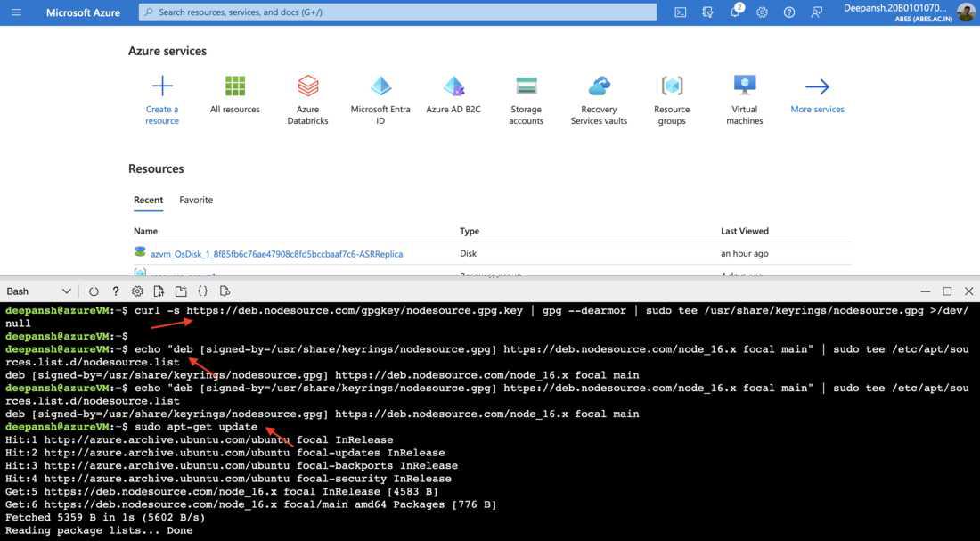The height and width of the screenshot is (541, 980).
Task: Open the Directories and subscriptions filter icon
Action: (x=707, y=12)
